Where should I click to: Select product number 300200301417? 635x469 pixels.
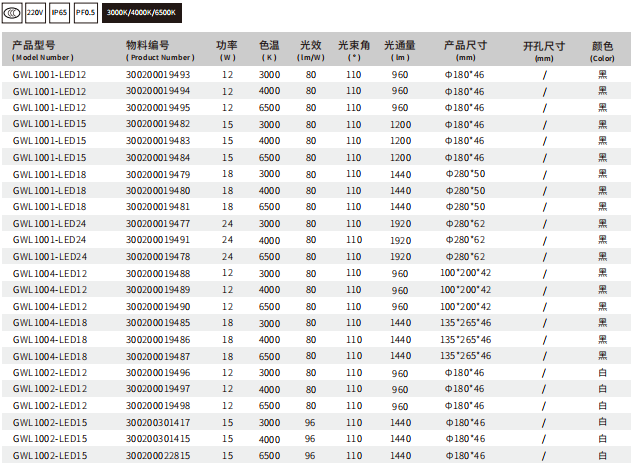[x=158, y=422]
